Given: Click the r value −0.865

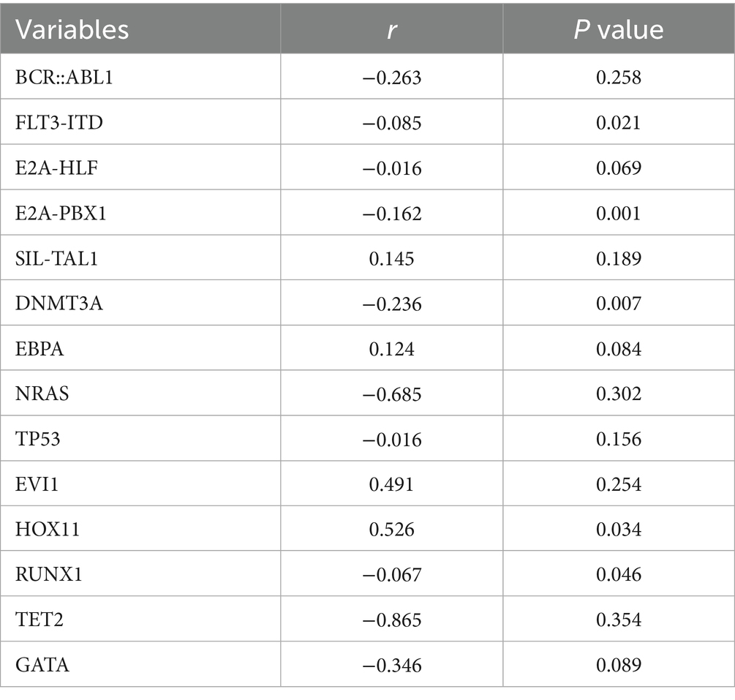Looking at the screenshot, I should click(391, 620).
